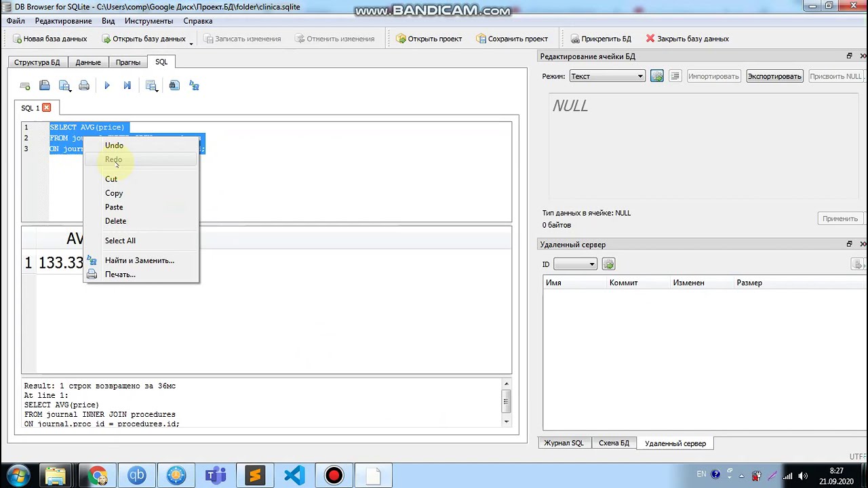Open the Вид menu
Screen dimensions: 868x488
[x=108, y=21]
